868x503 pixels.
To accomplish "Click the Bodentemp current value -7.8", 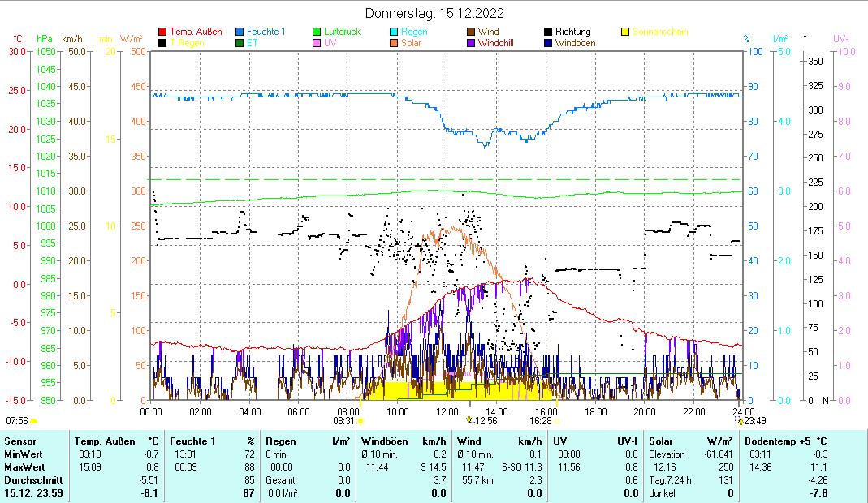I will click(x=818, y=493).
